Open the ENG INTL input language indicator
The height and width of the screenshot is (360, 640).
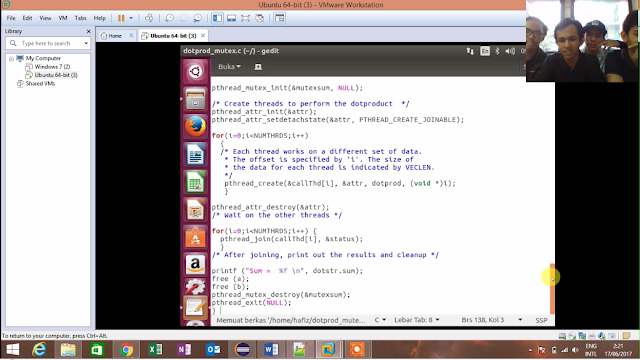tap(591, 350)
